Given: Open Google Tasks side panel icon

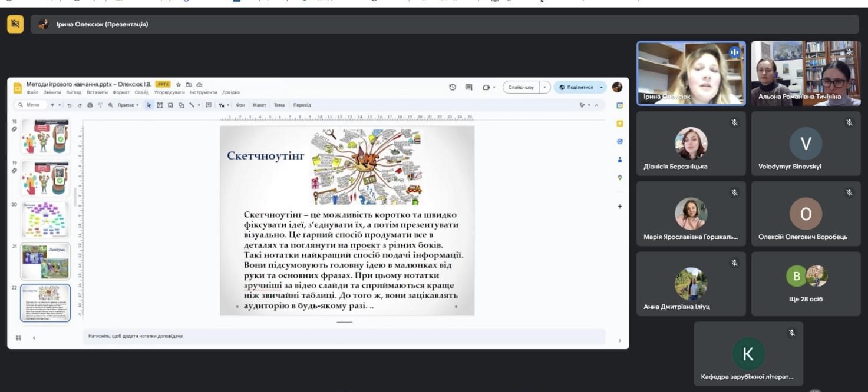Looking at the screenshot, I should pos(619,141).
